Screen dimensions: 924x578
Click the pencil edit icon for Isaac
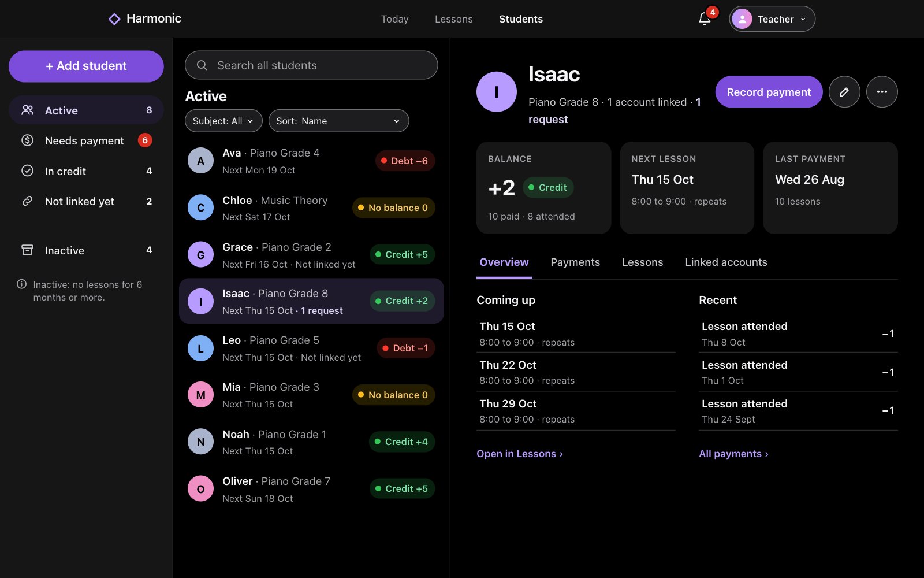pyautogui.click(x=844, y=92)
